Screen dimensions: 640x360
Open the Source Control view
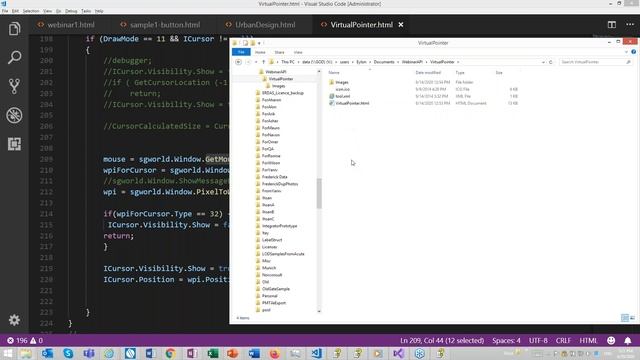pos(14,86)
